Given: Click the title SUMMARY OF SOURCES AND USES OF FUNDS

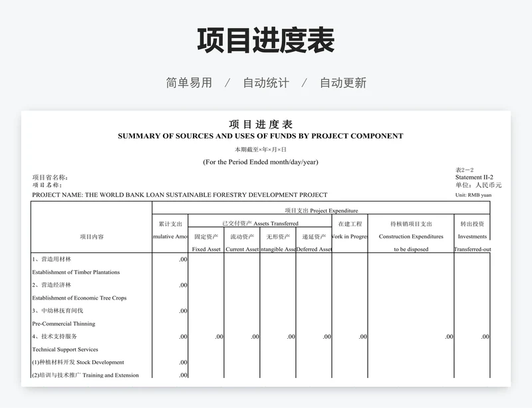Looking at the screenshot, I should 261,136.
